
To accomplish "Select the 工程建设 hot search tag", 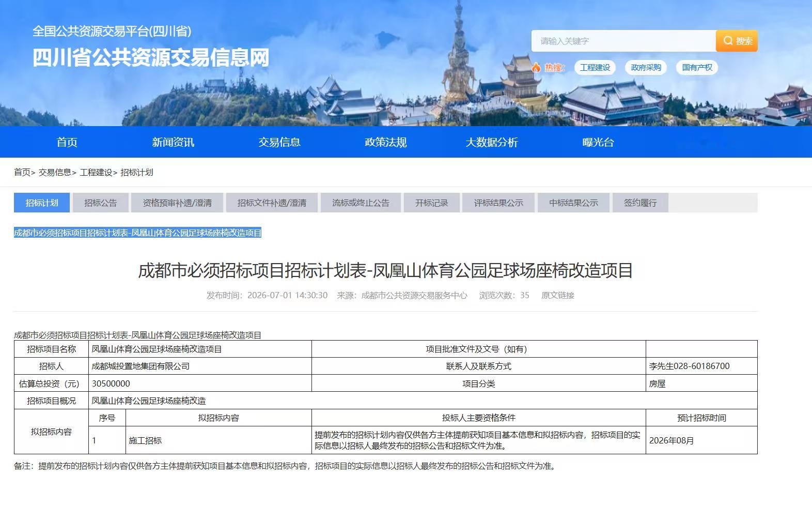I will 595,67.
